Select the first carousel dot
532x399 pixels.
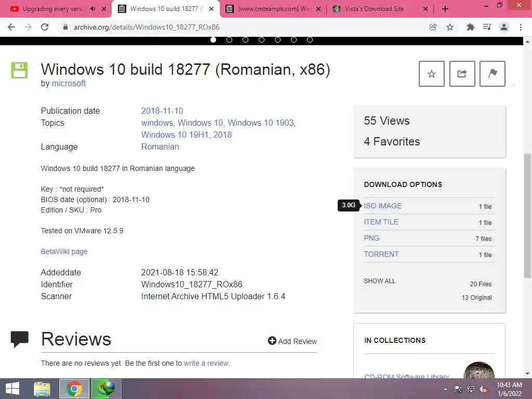click(213, 39)
